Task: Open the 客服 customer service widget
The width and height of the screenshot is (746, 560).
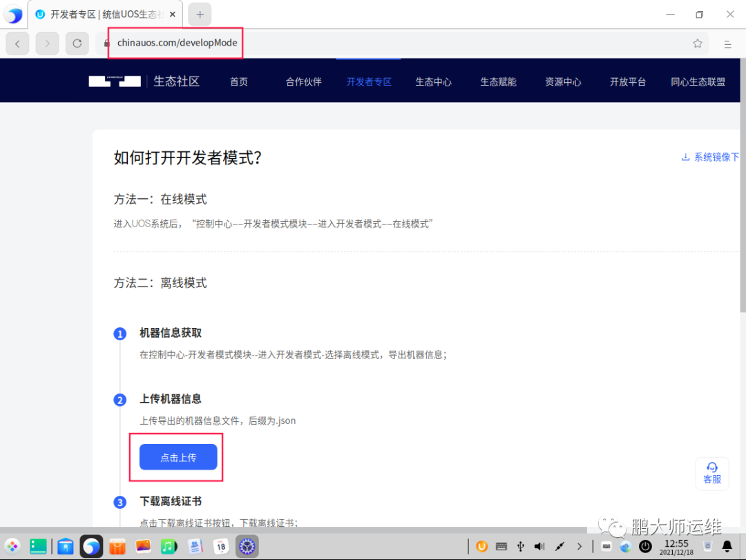Action: (x=712, y=474)
